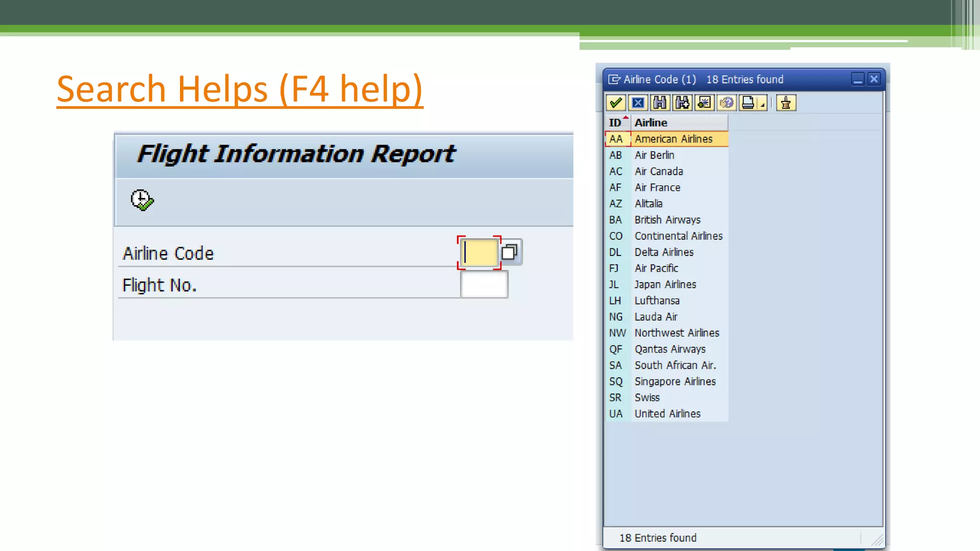The width and height of the screenshot is (980, 551).
Task: Select the Japan Airlines entry
Action: pyautogui.click(x=667, y=284)
